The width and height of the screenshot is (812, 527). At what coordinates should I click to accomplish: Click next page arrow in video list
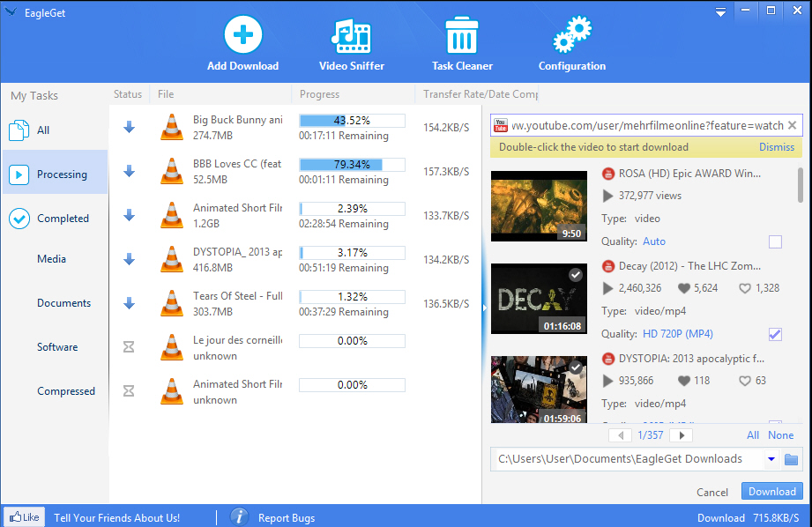click(681, 434)
